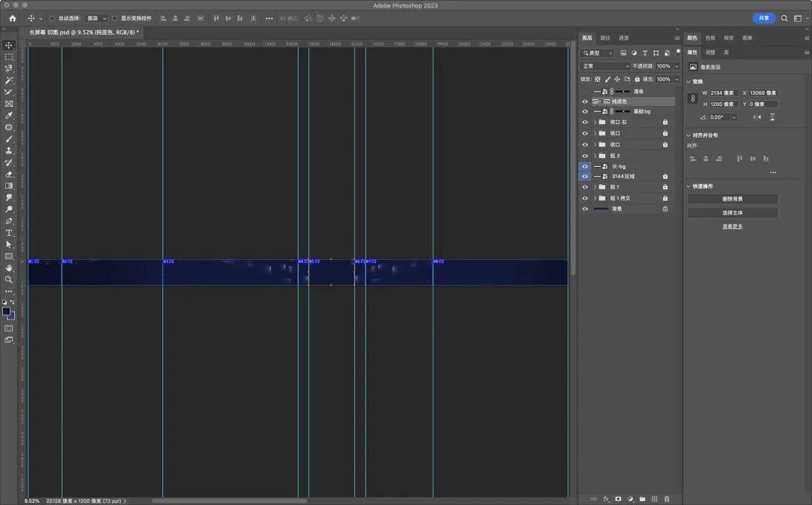812x505 pixels.
Task: Switch to the 色板 tab
Action: point(710,38)
